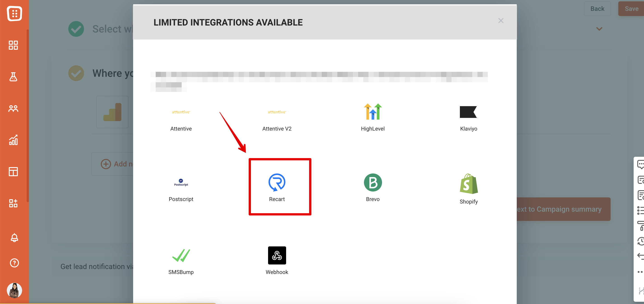Click the Save button
644x304 pixels.
[x=631, y=9]
